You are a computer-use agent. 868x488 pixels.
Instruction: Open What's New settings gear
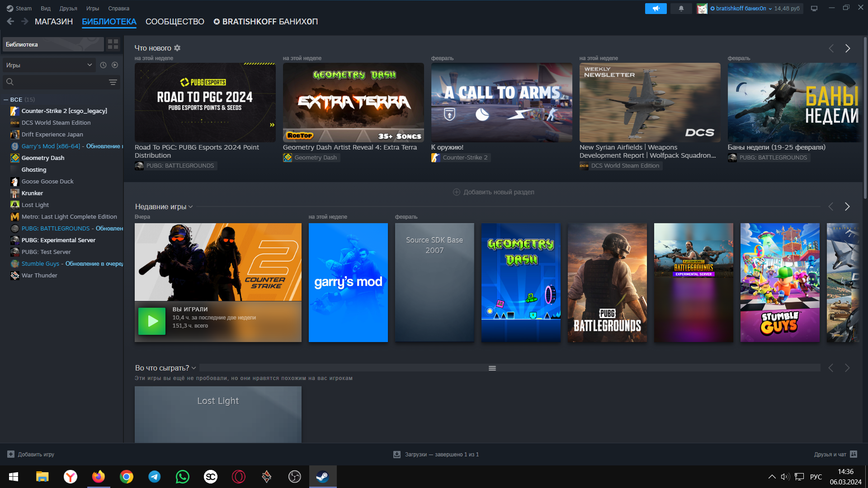177,48
